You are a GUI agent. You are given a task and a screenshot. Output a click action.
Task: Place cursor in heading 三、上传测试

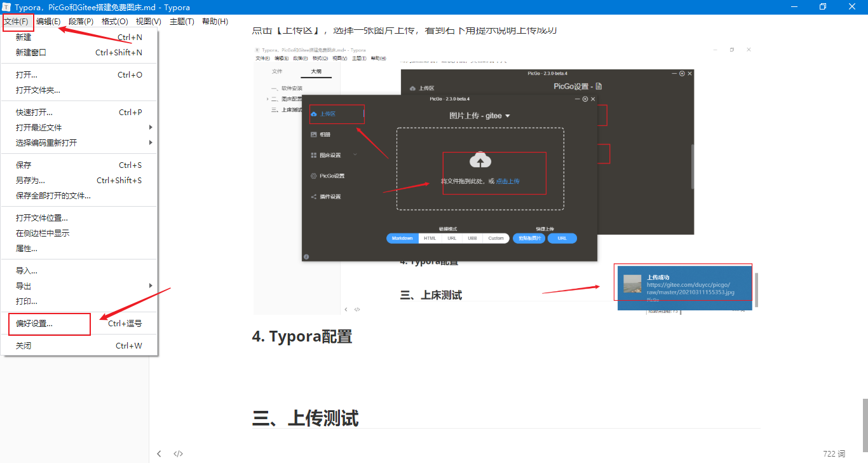[x=305, y=418]
